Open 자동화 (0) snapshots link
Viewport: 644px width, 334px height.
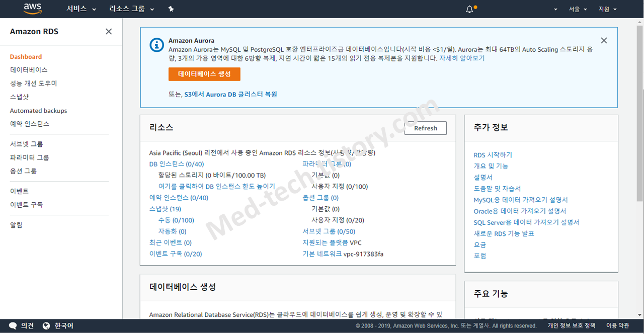(x=172, y=231)
